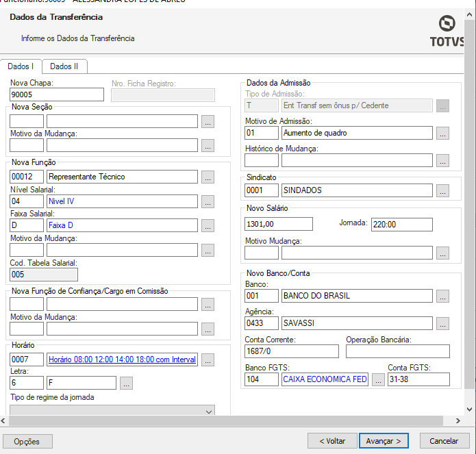Focus the Banco code field 001
This screenshot has width=476, height=454.
262,296
